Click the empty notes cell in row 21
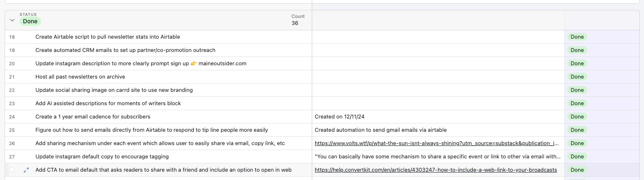 [x=438, y=77]
